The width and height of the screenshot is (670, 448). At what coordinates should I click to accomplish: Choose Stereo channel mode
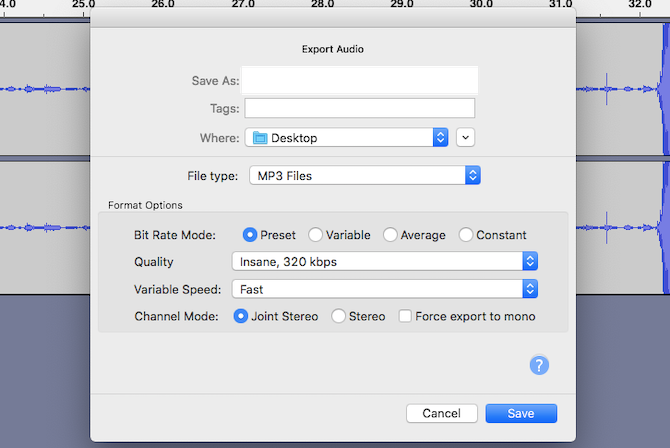point(339,316)
